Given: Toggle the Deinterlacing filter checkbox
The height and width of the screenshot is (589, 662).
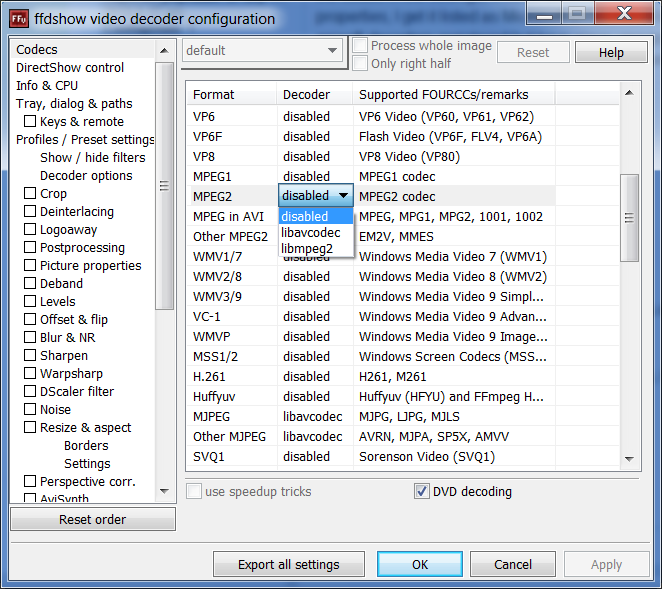Looking at the screenshot, I should (30, 212).
